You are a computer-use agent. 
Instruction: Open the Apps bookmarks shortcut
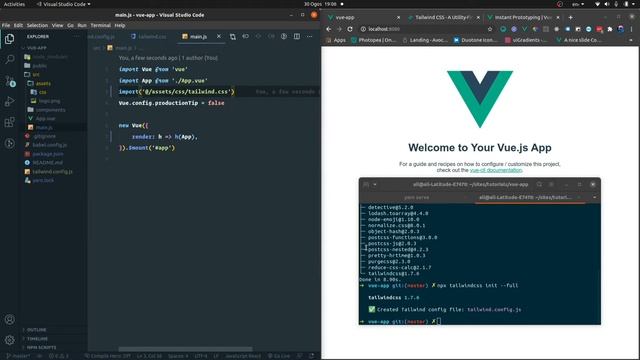click(335, 40)
